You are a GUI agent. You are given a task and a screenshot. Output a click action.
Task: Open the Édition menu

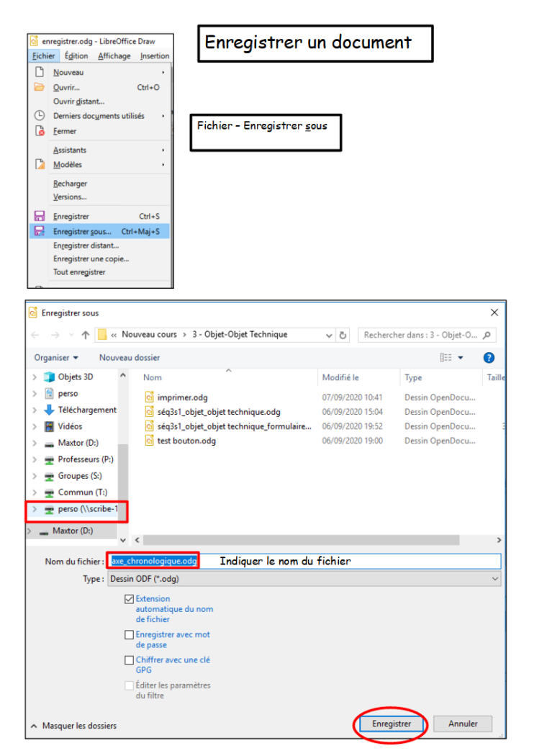pos(76,56)
